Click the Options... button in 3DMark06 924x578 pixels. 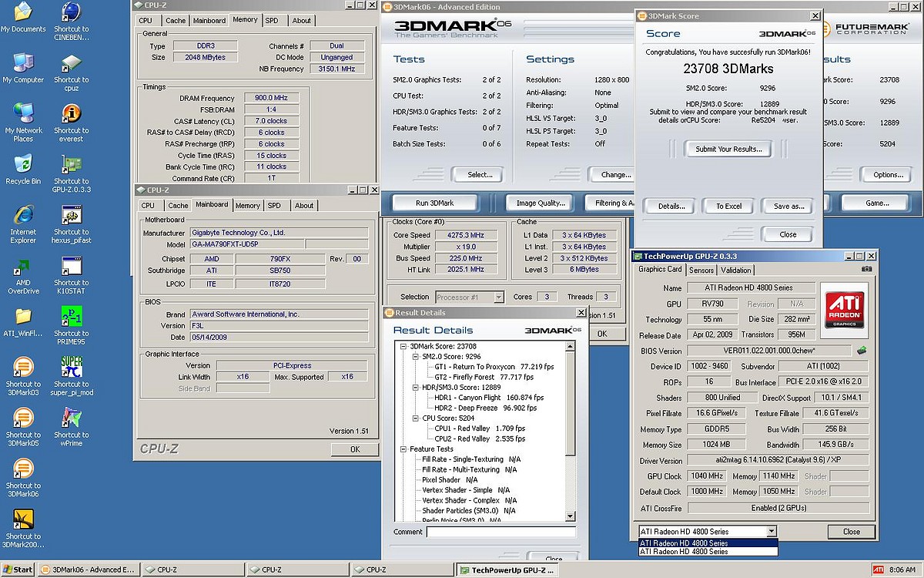coord(888,175)
